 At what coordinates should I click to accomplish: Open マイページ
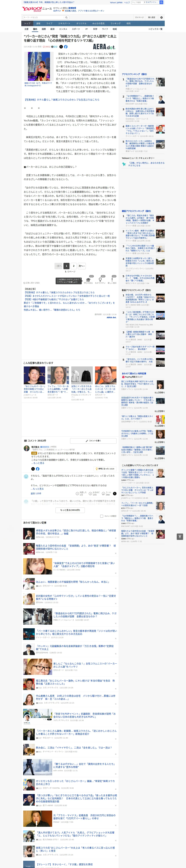pos(139,18)
